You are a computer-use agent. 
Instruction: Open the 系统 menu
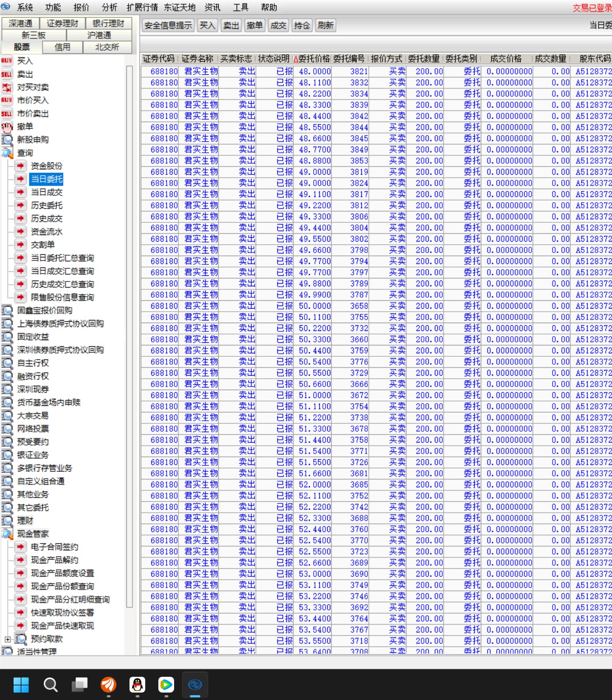[25, 7]
